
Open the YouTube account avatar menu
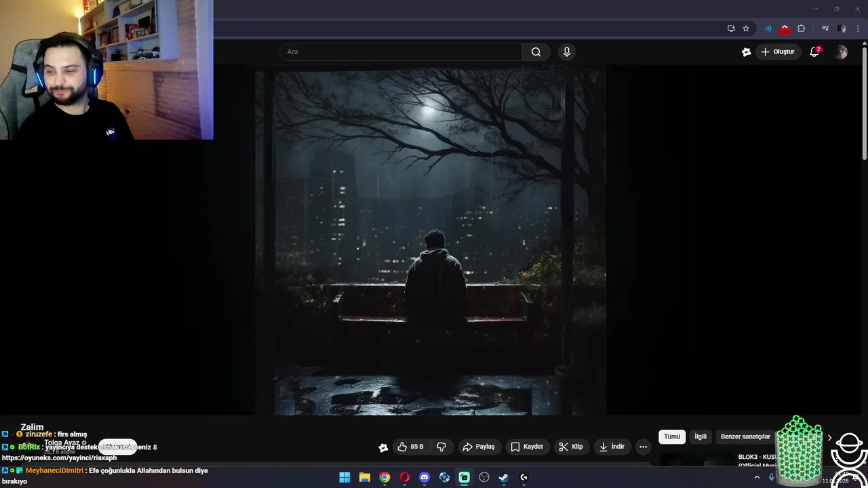click(x=842, y=52)
